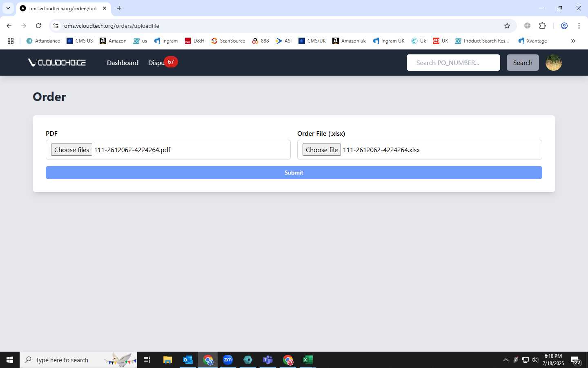Click the taskbar clock showing 6:18 PM
The image size is (588, 368).
click(553, 360)
